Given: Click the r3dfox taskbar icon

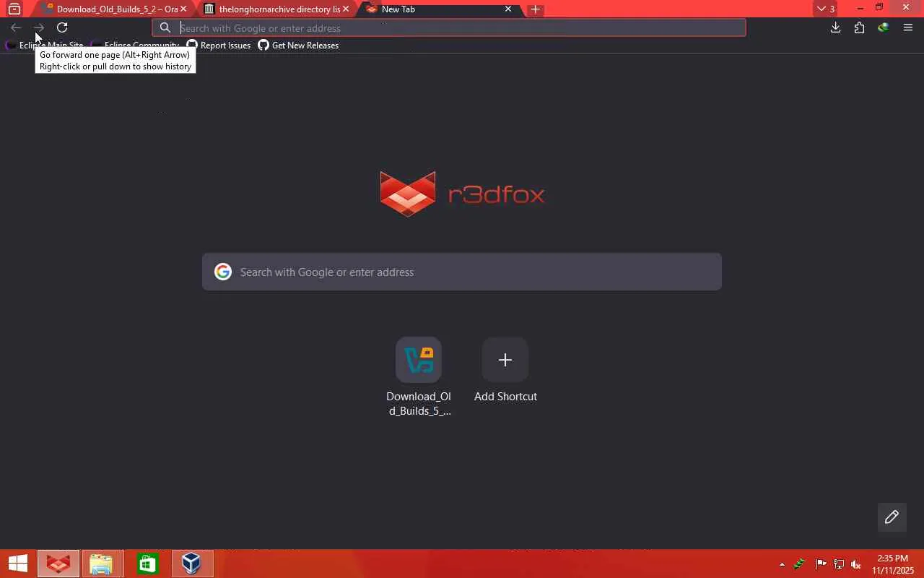Looking at the screenshot, I should (58, 564).
